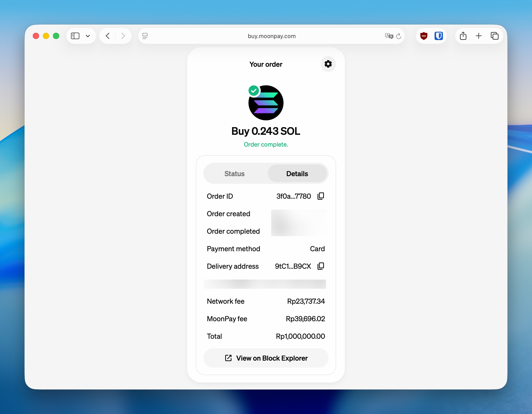Image resolution: width=532 pixels, height=414 pixels.
Task: Click View on Block Explorer button
Action: point(266,358)
